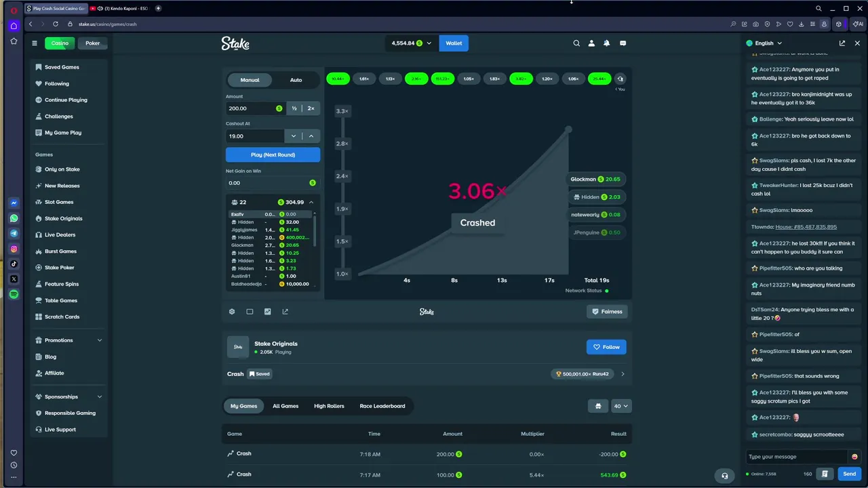Open live stats chart icon
Viewport: 868px width, 488px height.
[267, 312]
